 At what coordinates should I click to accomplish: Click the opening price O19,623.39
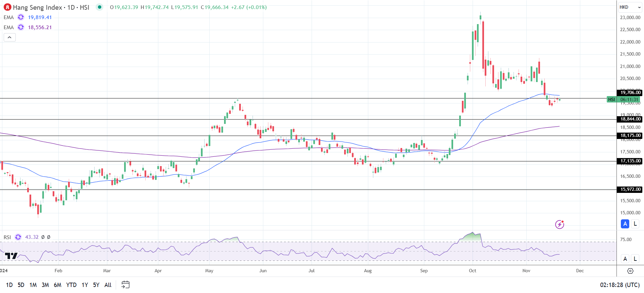click(x=124, y=7)
